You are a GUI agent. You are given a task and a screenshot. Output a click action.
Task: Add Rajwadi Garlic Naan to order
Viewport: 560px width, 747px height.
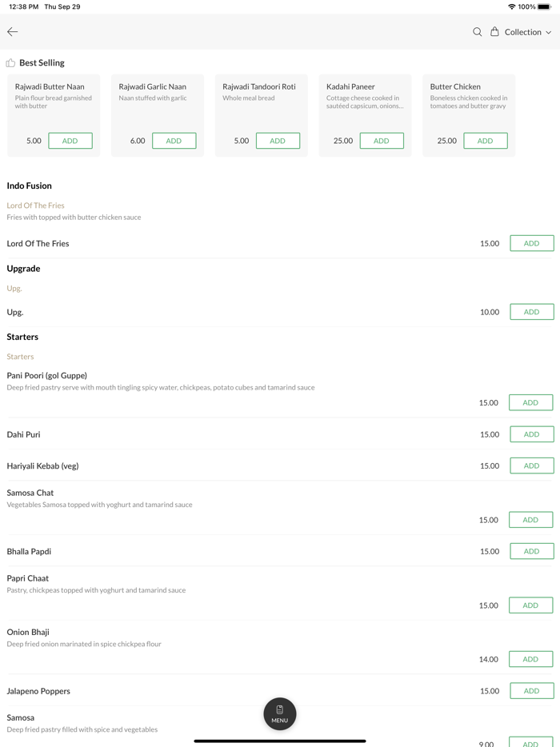(174, 141)
